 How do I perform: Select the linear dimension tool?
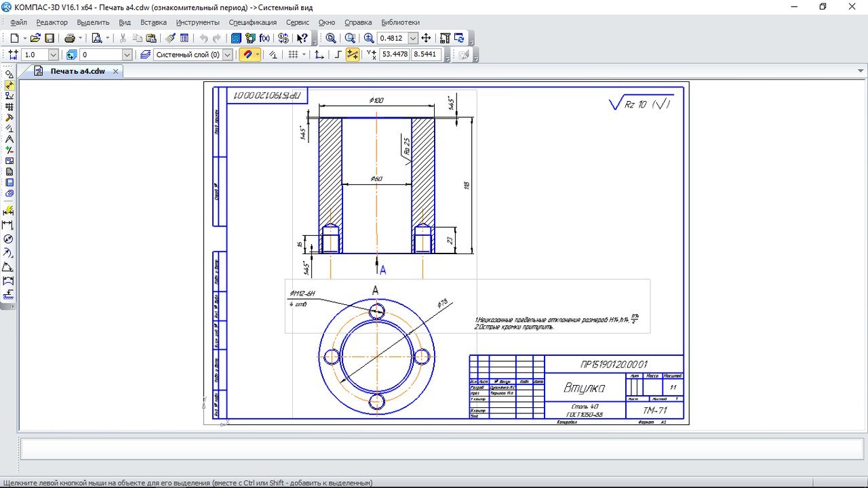8,225
